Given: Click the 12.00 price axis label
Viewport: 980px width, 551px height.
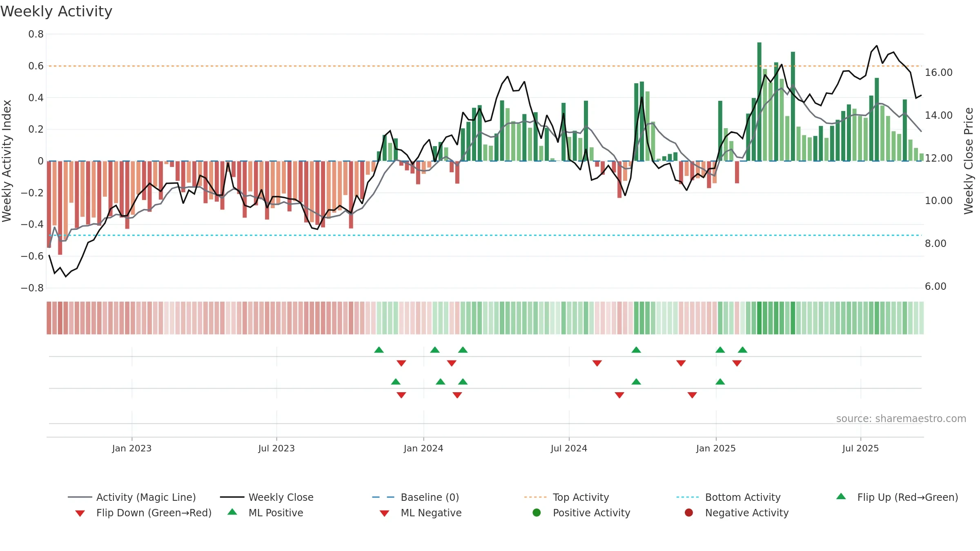Looking at the screenshot, I should coord(938,158).
